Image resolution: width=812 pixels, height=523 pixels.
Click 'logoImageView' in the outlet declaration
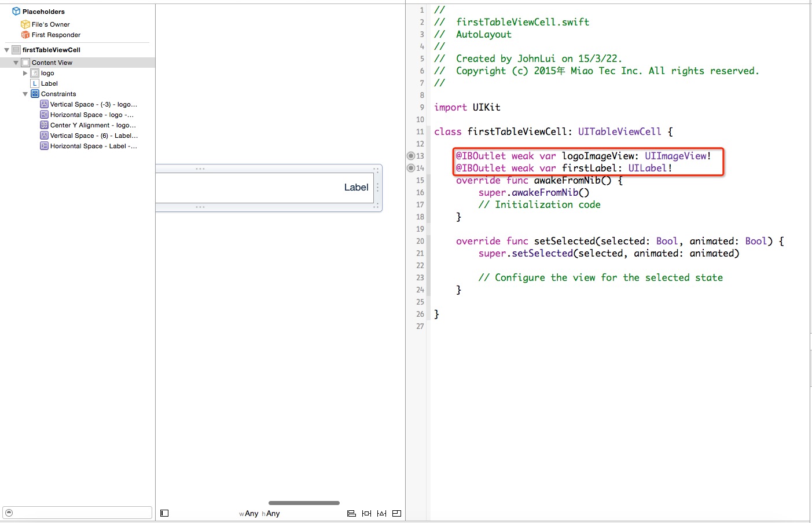point(598,156)
